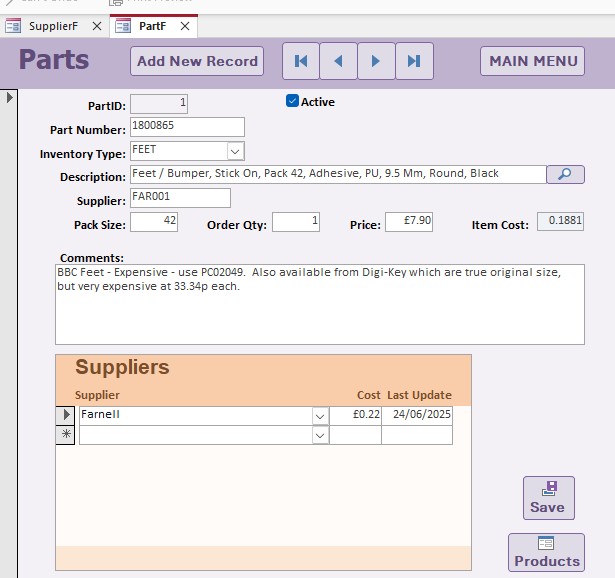Click the Pack Size field
The height and width of the screenshot is (578, 615).
pyautogui.click(x=154, y=222)
